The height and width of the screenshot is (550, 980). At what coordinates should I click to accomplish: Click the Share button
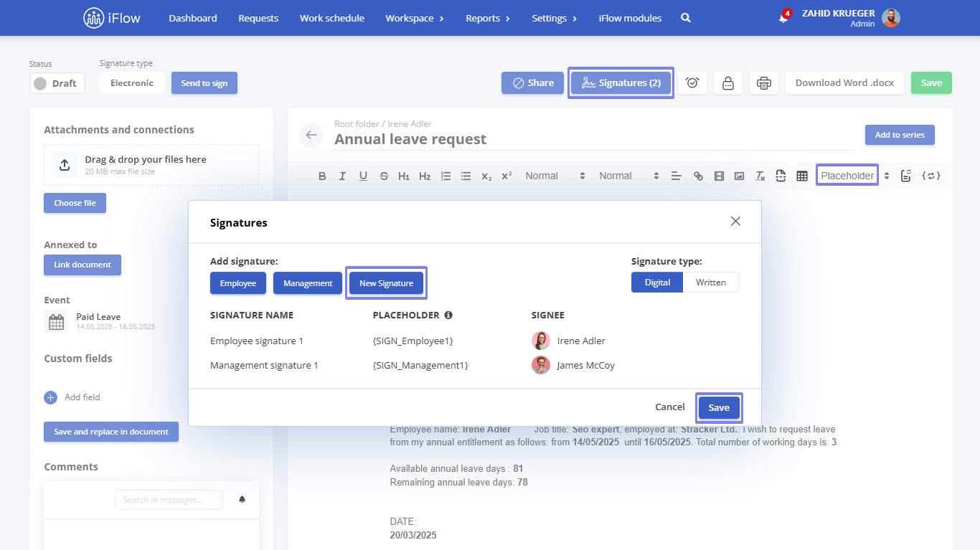pyautogui.click(x=533, y=82)
